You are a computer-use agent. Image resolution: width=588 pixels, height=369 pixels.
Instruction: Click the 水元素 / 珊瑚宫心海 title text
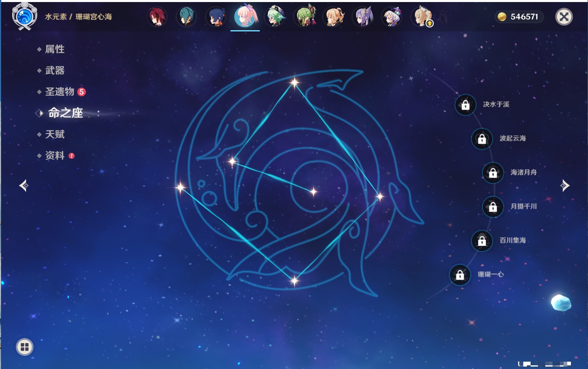pos(78,17)
